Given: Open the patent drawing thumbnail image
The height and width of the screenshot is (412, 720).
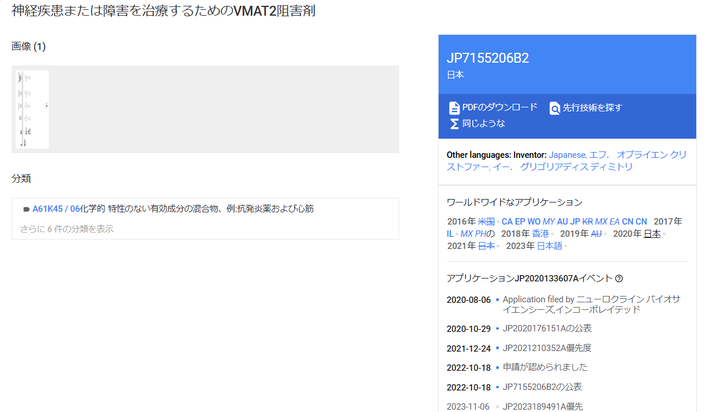Looking at the screenshot, I should tap(32, 109).
